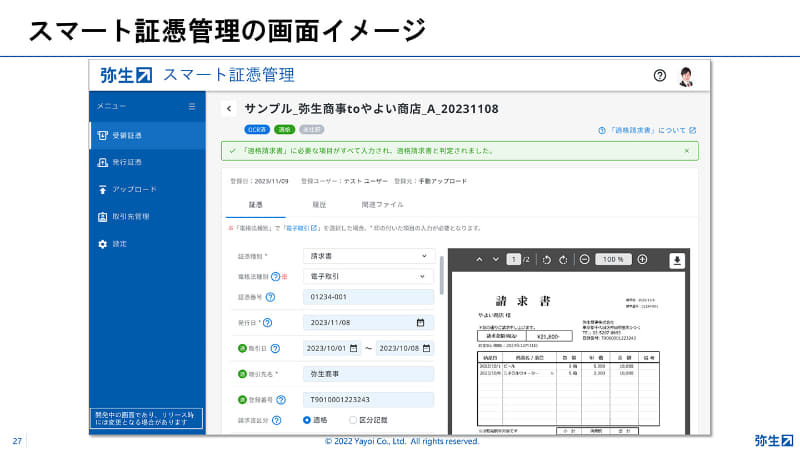Open the 電子取引 link in the note

coord(301,228)
